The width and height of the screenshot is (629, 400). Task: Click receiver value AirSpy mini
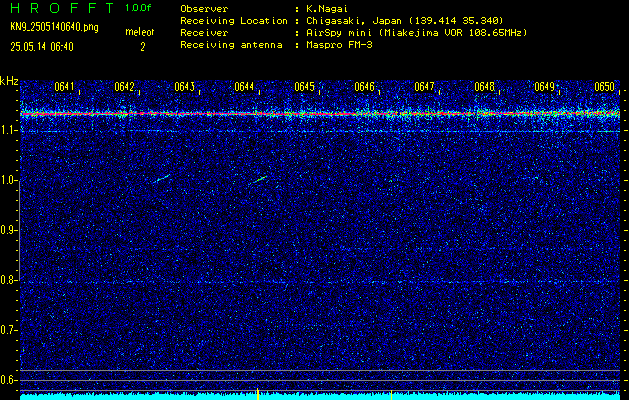339,32
